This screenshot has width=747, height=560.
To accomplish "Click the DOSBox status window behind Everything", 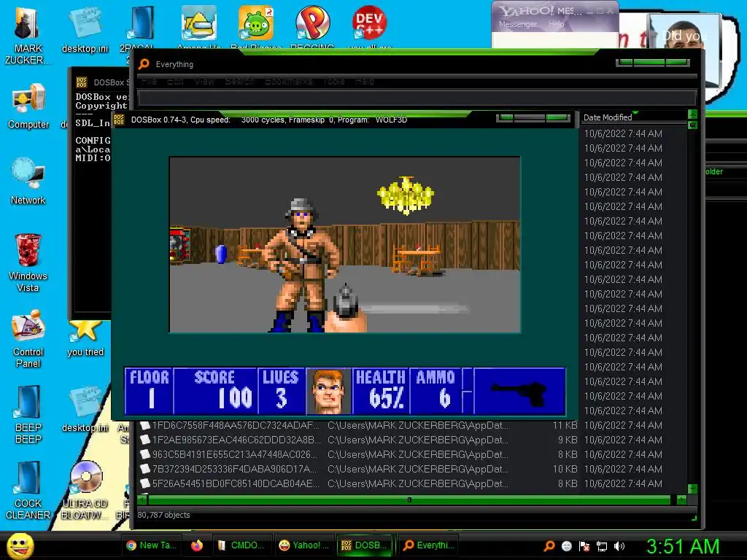I will tap(90, 214).
